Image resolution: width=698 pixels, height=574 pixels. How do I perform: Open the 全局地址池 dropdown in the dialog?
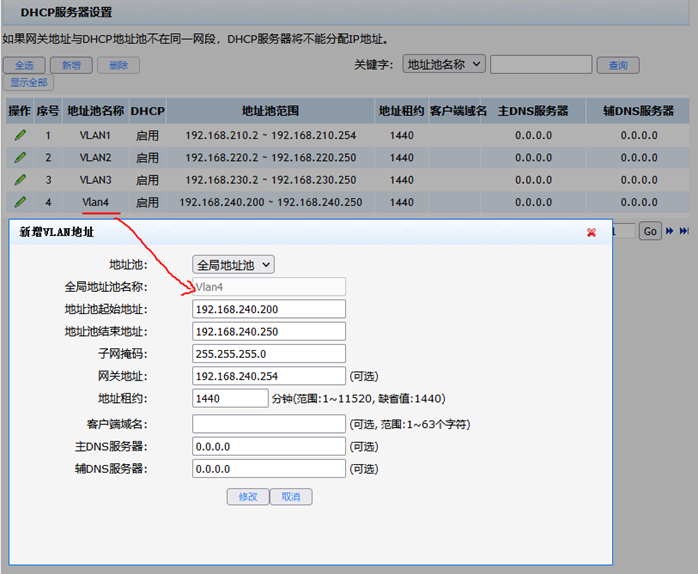tap(233, 265)
